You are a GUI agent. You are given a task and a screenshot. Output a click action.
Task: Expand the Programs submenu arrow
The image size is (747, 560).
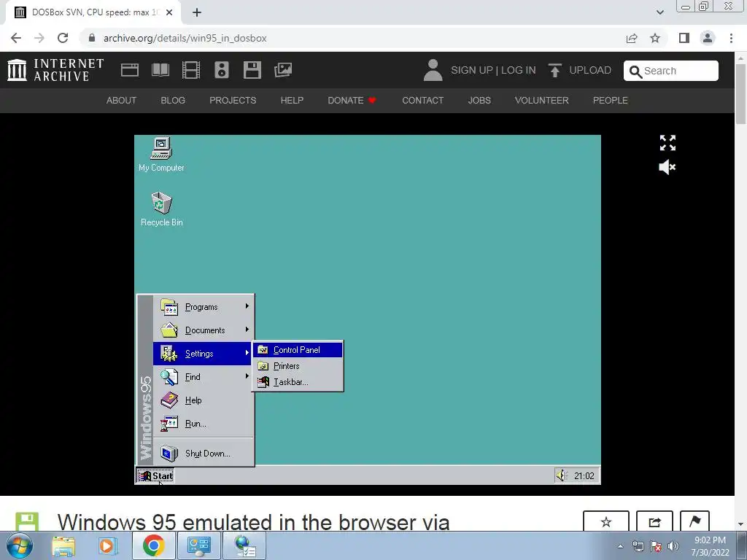click(247, 306)
